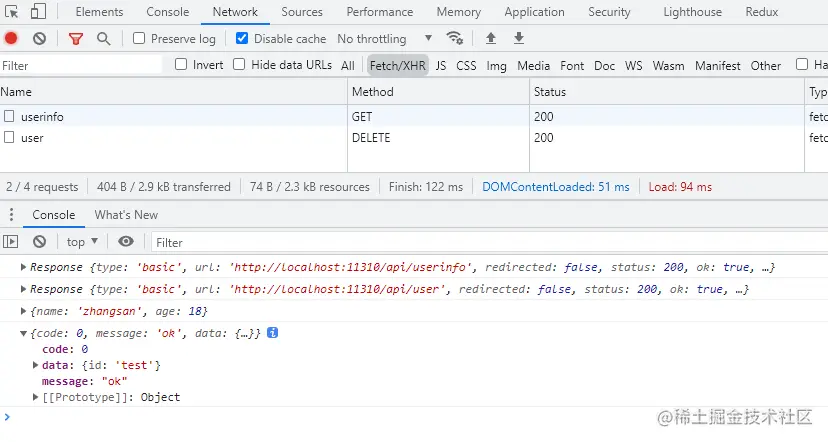
Task: Toggle the device toolbar icon
Action: tap(37, 12)
